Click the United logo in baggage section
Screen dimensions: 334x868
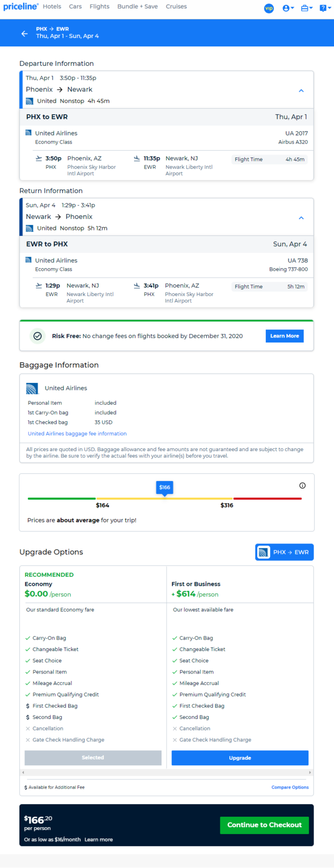click(32, 388)
